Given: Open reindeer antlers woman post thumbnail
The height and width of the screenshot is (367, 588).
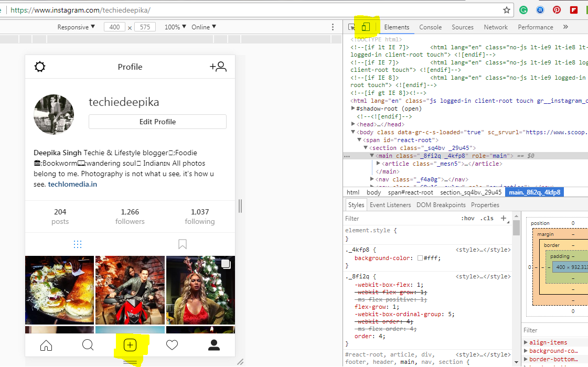Looking at the screenshot, I should coord(200,290).
